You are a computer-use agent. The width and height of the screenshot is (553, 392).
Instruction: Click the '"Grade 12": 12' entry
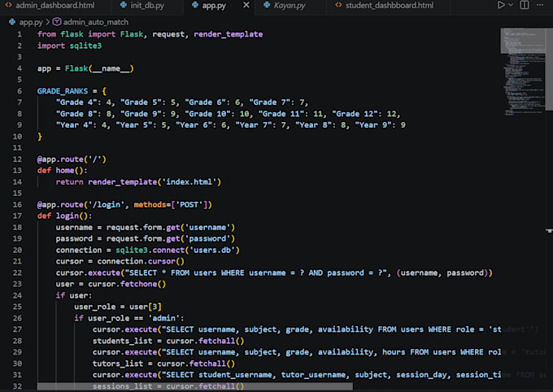pos(364,114)
